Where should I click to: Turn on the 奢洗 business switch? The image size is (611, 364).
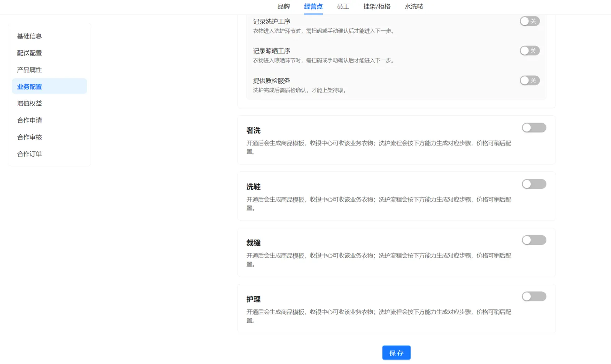[x=534, y=128]
